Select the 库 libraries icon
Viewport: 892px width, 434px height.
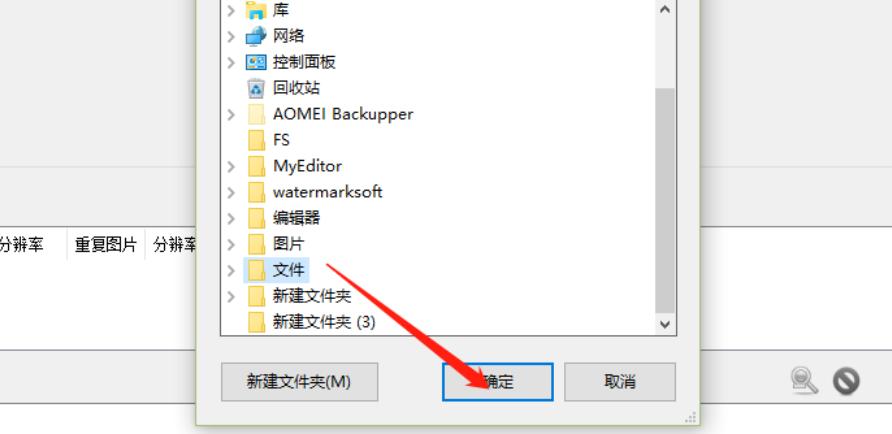click(257, 10)
